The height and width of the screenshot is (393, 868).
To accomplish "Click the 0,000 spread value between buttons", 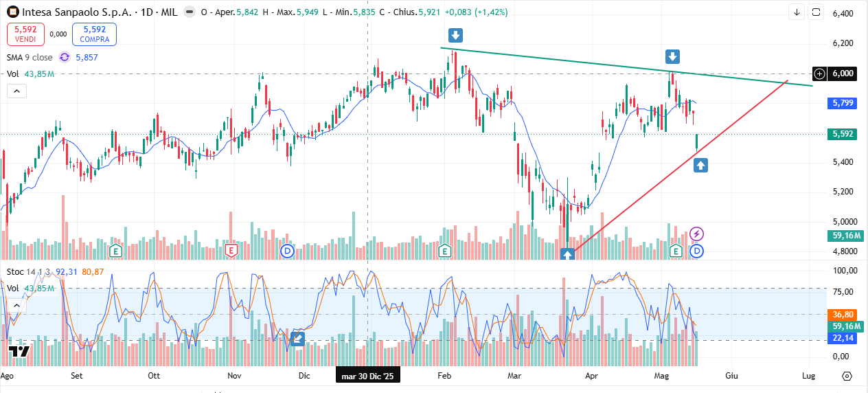I will coord(58,34).
